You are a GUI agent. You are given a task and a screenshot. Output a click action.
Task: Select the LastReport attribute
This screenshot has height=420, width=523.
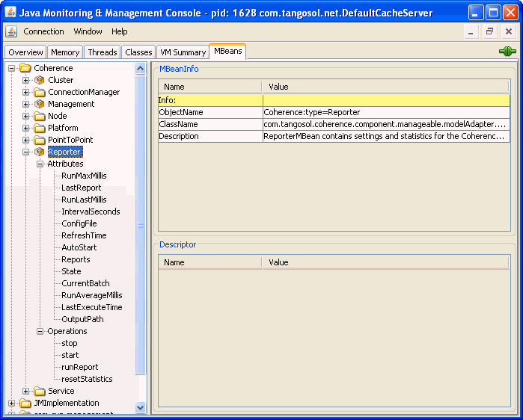[x=81, y=188]
